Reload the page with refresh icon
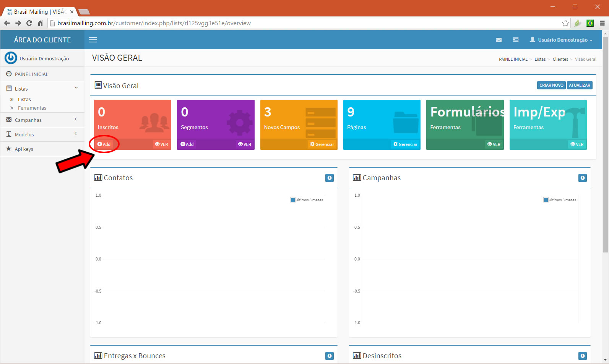 29,23
